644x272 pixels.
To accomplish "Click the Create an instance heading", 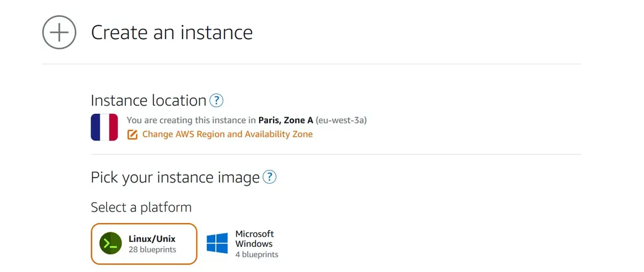I will 172,33.
